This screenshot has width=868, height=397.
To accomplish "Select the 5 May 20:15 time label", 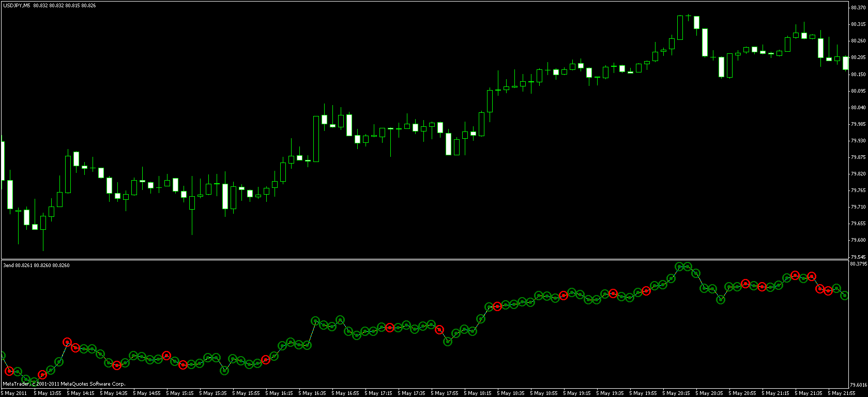I will point(677,393).
